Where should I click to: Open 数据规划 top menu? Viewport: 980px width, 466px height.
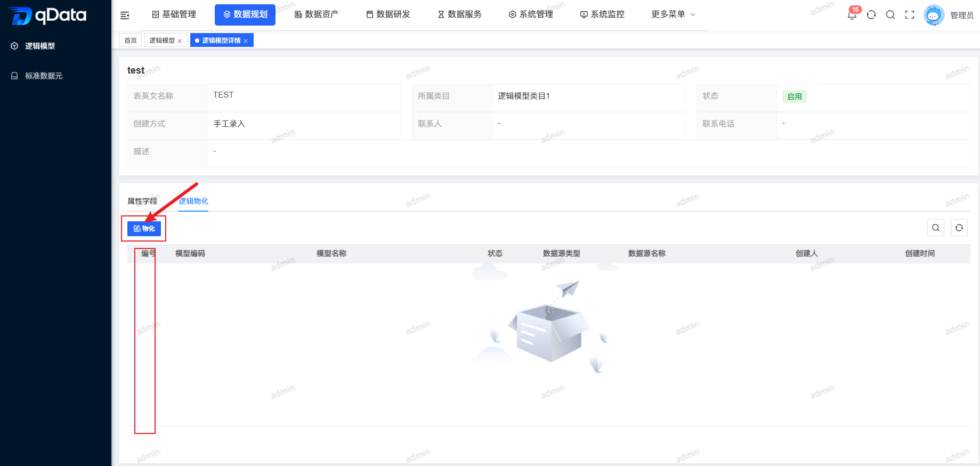coord(245,14)
